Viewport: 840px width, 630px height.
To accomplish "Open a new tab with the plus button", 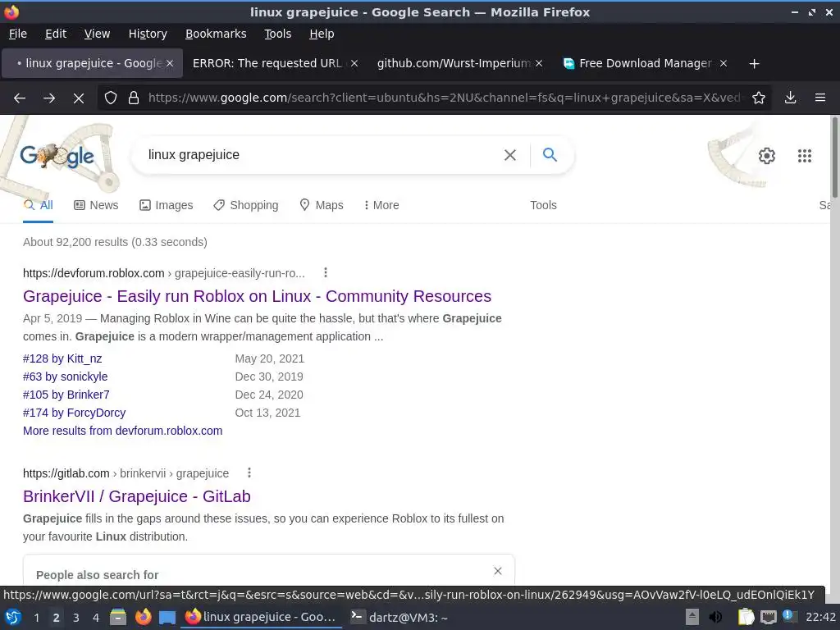I will pos(755,64).
